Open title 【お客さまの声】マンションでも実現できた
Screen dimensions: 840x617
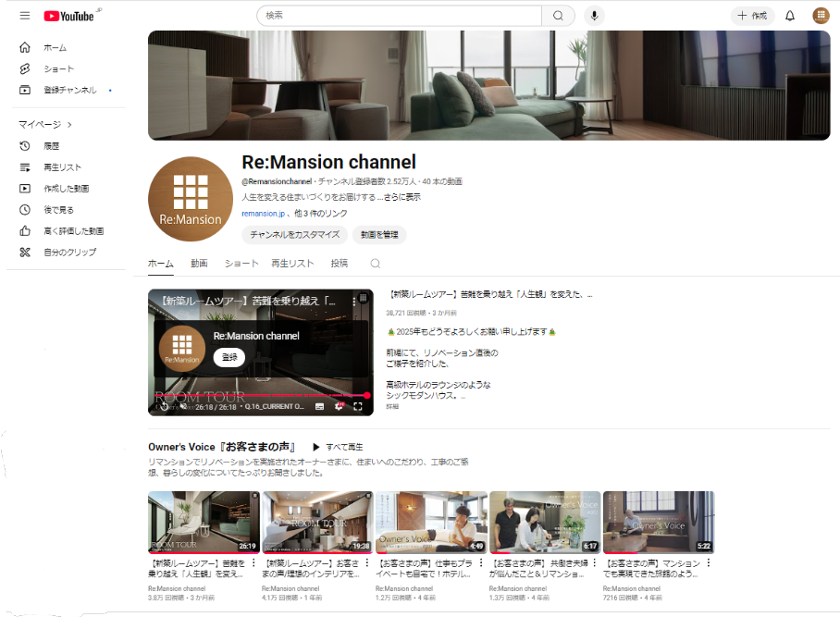click(x=652, y=568)
